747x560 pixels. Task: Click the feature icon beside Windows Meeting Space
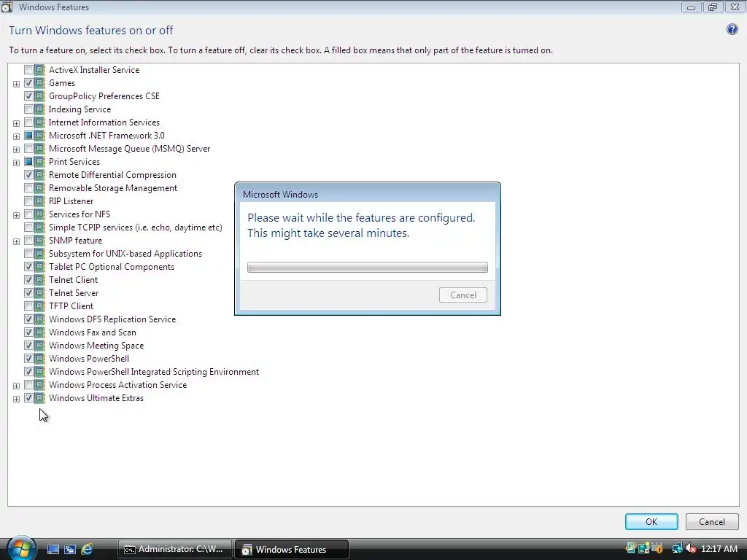pos(40,345)
